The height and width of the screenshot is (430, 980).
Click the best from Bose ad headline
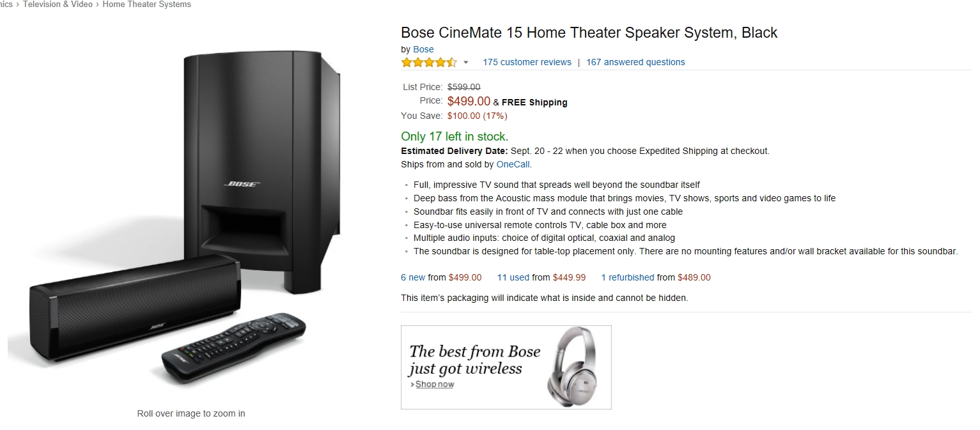(474, 360)
